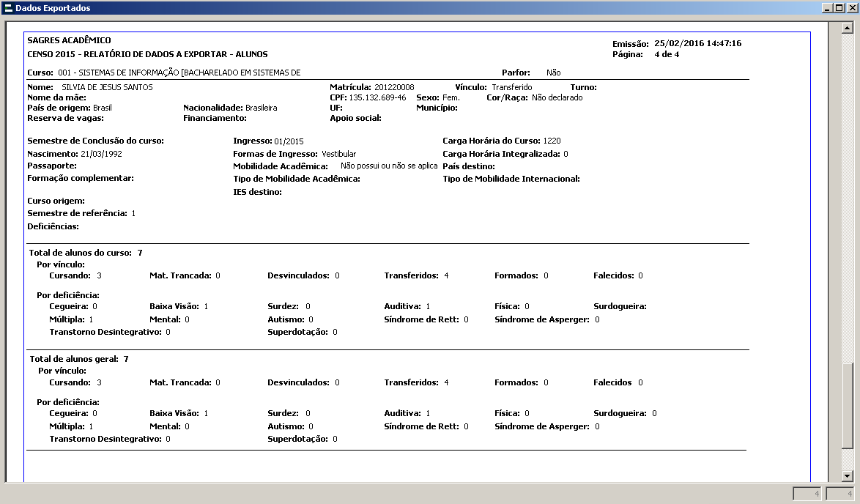This screenshot has width=860, height=504.
Task: Open the system menu icon on title bar
Action: tap(7, 7)
